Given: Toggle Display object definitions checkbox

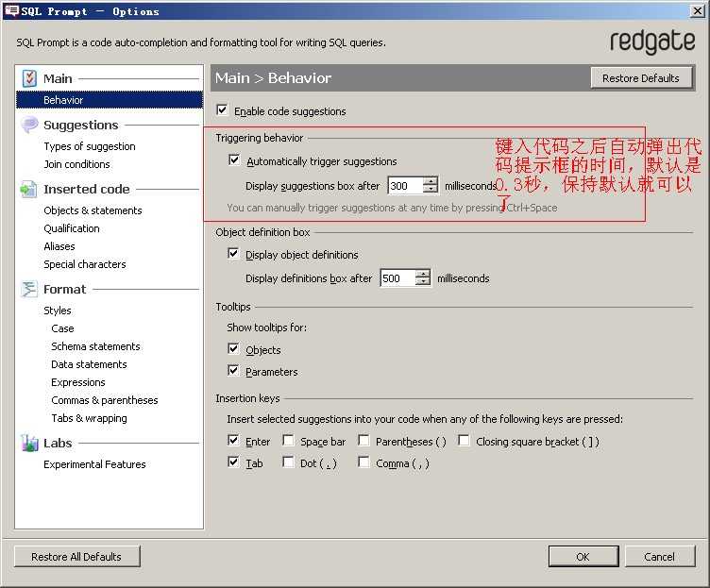Looking at the screenshot, I should pos(233,254).
